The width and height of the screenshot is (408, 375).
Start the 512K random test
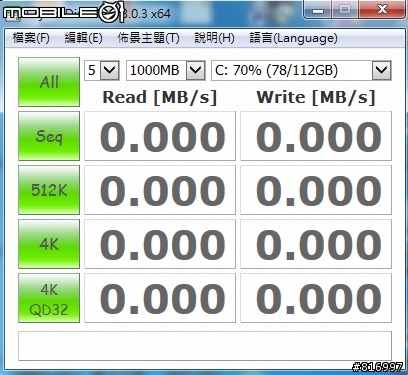click(x=49, y=190)
